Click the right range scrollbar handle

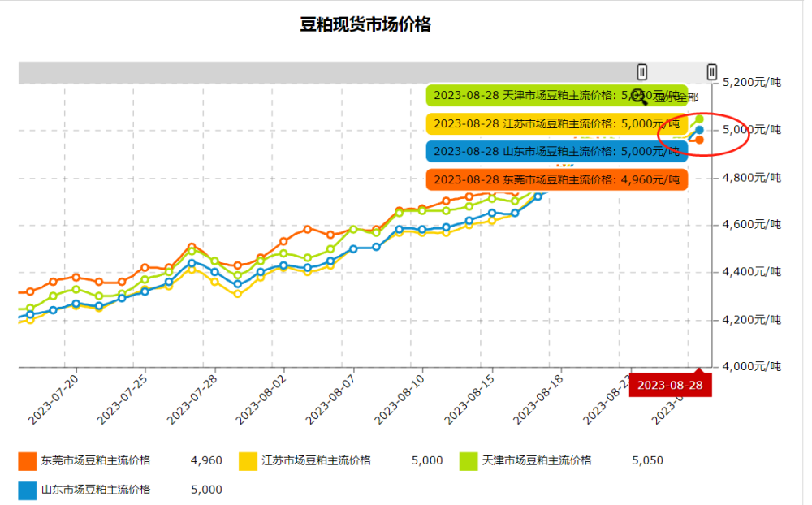tap(712, 71)
